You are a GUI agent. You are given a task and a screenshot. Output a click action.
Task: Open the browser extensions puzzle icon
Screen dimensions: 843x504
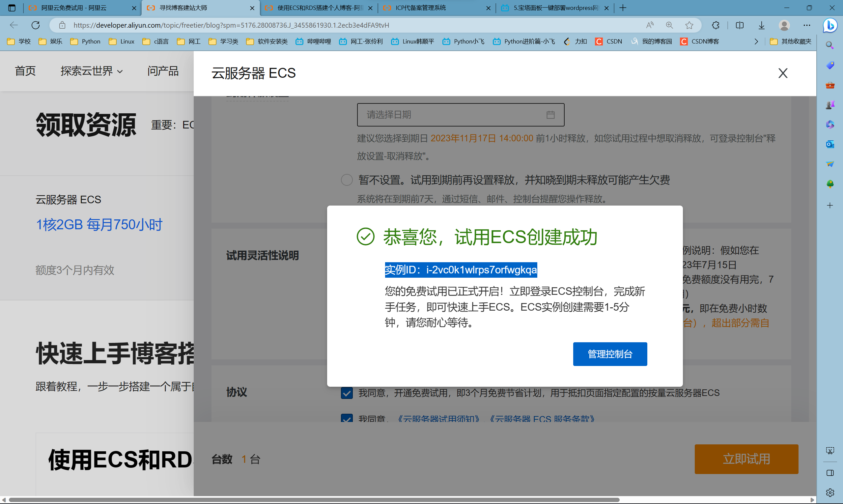[716, 25]
